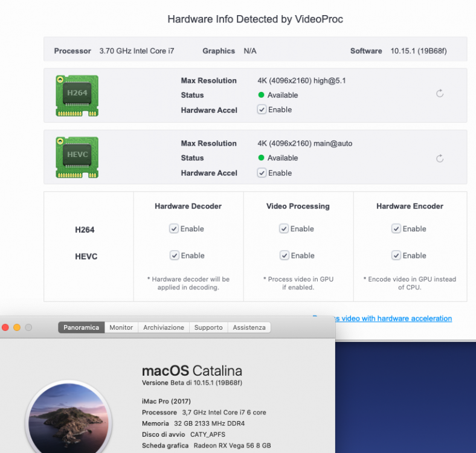Screen dimensions: 476x453
Task: Click the 'Process video in GPU if enabled' note
Action: tap(298, 283)
